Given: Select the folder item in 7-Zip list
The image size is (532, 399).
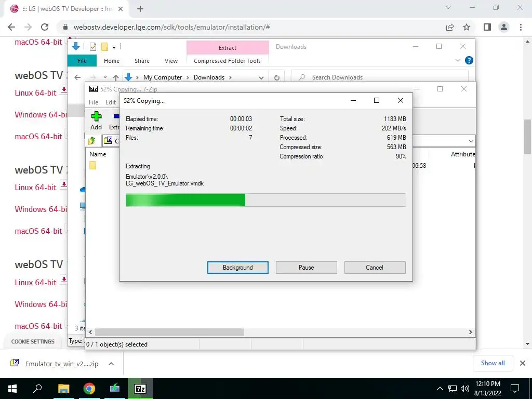Looking at the screenshot, I should point(92,165).
